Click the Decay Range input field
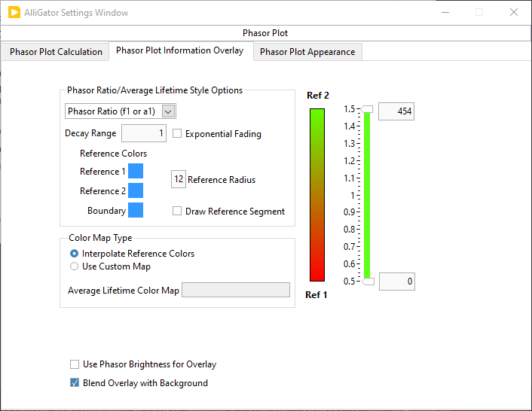 [144, 133]
